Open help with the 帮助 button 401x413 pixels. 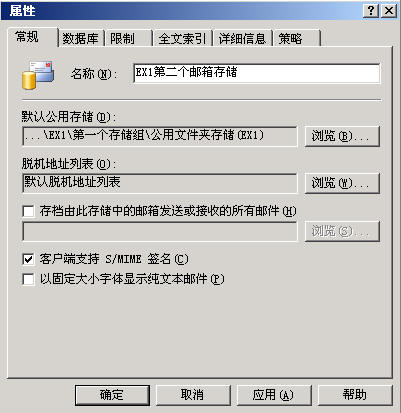pyautogui.click(x=355, y=395)
